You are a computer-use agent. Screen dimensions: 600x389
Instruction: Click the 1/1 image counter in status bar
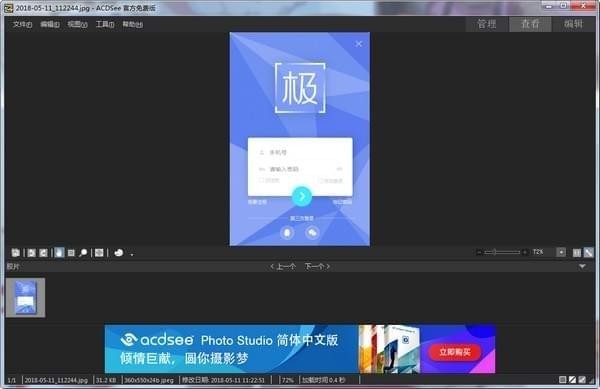click(x=12, y=380)
